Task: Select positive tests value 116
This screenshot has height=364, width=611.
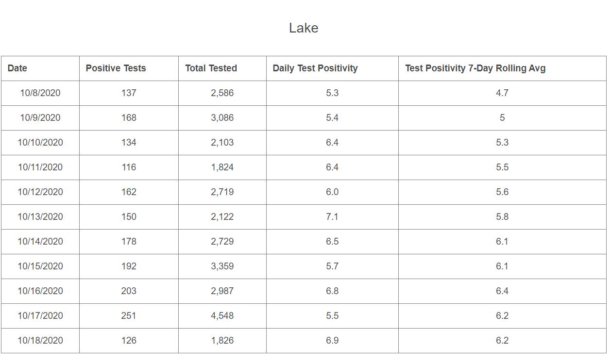Action: click(129, 167)
